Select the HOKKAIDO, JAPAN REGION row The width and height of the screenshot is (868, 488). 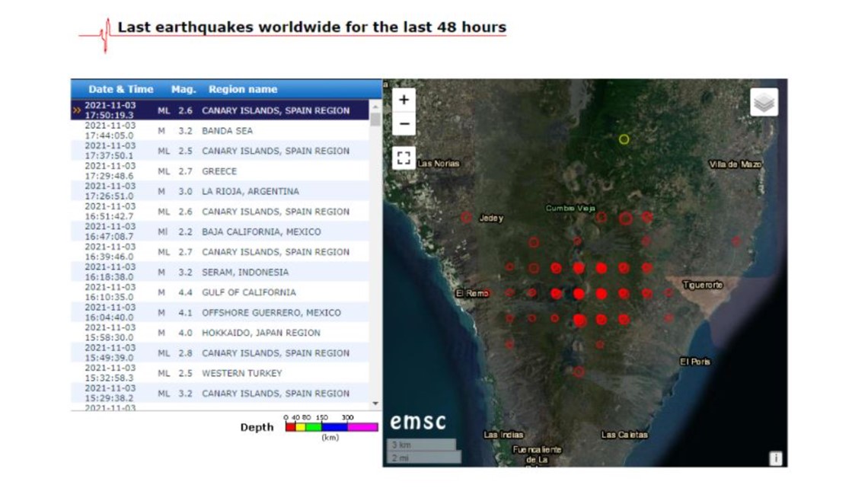pos(220,333)
